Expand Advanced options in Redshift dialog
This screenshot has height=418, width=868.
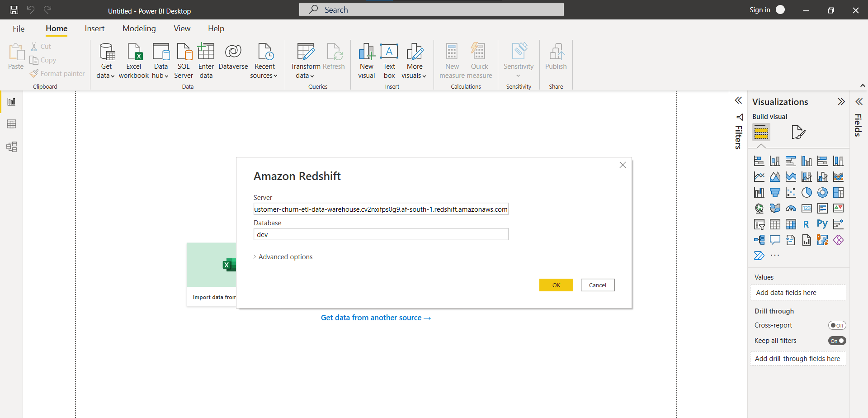tap(283, 257)
